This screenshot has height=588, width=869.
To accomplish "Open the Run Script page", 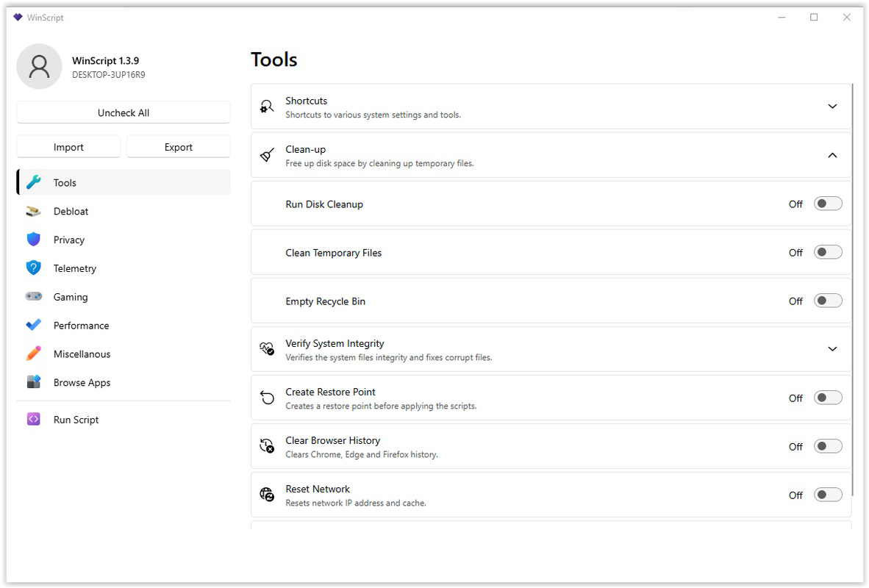I will [124, 420].
